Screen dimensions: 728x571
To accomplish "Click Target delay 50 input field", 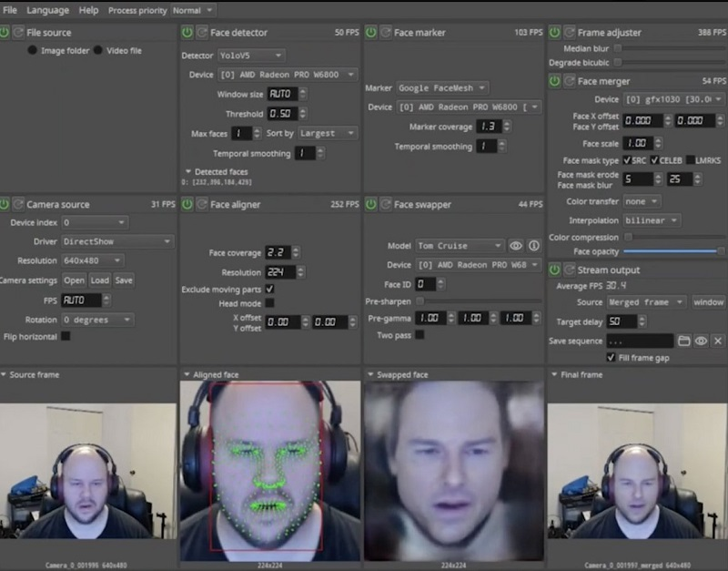I will pyautogui.click(x=622, y=321).
